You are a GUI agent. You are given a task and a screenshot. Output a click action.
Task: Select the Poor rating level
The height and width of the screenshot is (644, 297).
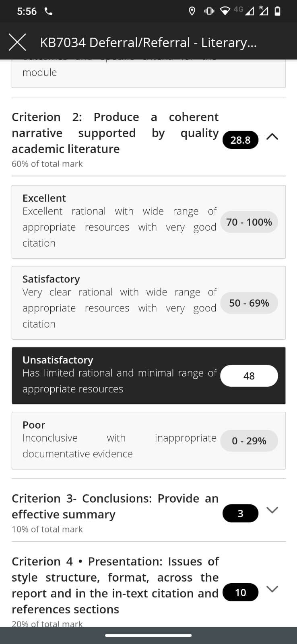[148, 440]
